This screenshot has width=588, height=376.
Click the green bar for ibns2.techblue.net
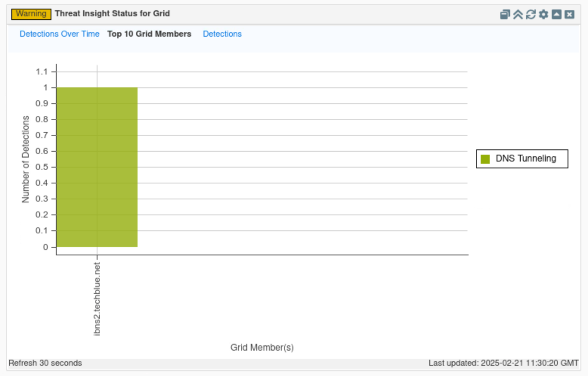(x=97, y=167)
